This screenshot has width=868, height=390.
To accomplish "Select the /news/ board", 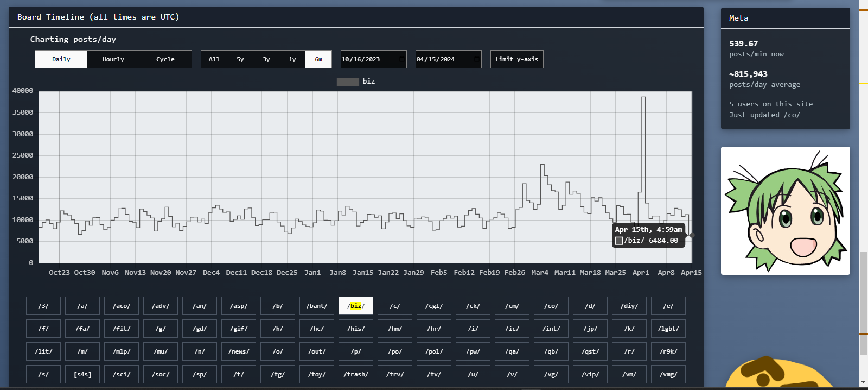I will click(x=239, y=351).
